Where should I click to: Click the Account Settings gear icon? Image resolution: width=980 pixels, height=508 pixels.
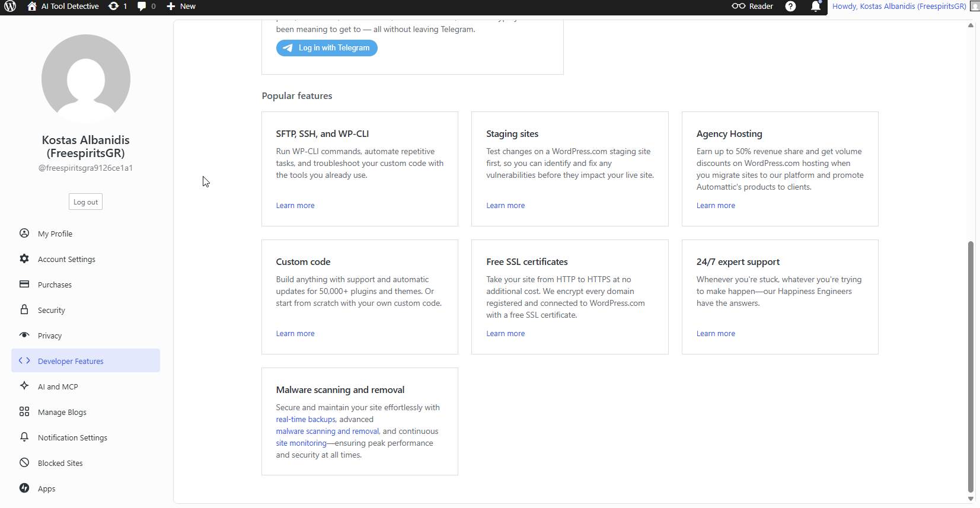pyautogui.click(x=24, y=258)
